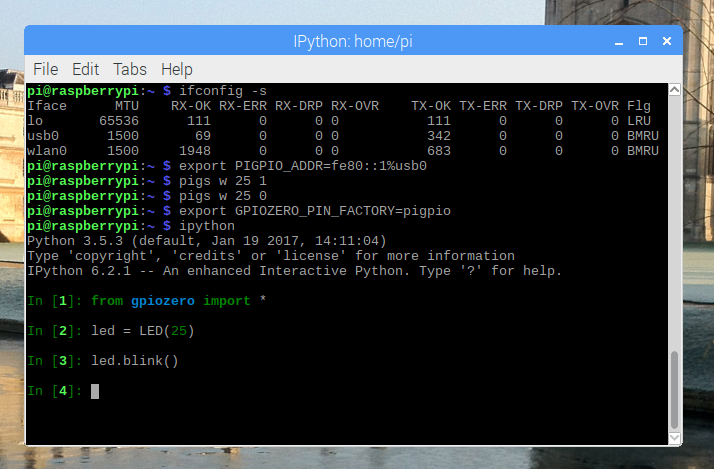
Task: Open the Edit menu
Action: (x=86, y=69)
